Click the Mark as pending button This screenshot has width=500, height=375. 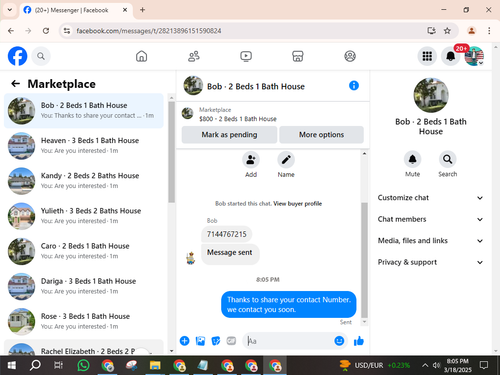tap(229, 135)
